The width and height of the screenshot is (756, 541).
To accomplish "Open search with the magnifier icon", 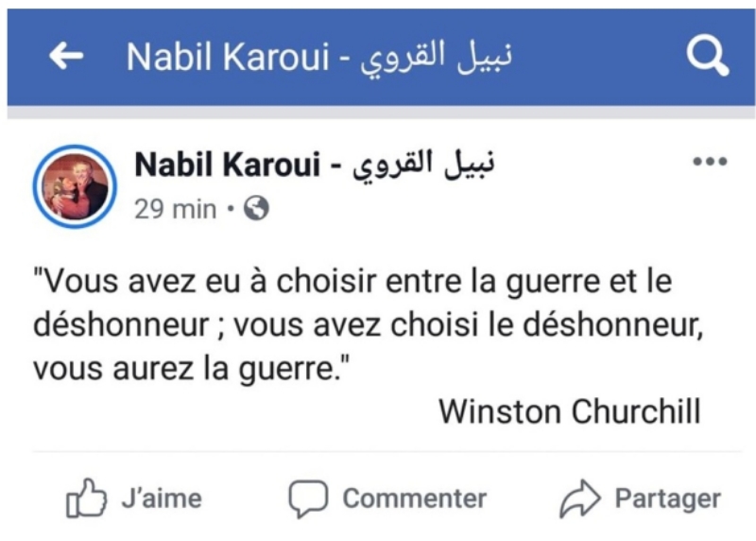I will (706, 58).
